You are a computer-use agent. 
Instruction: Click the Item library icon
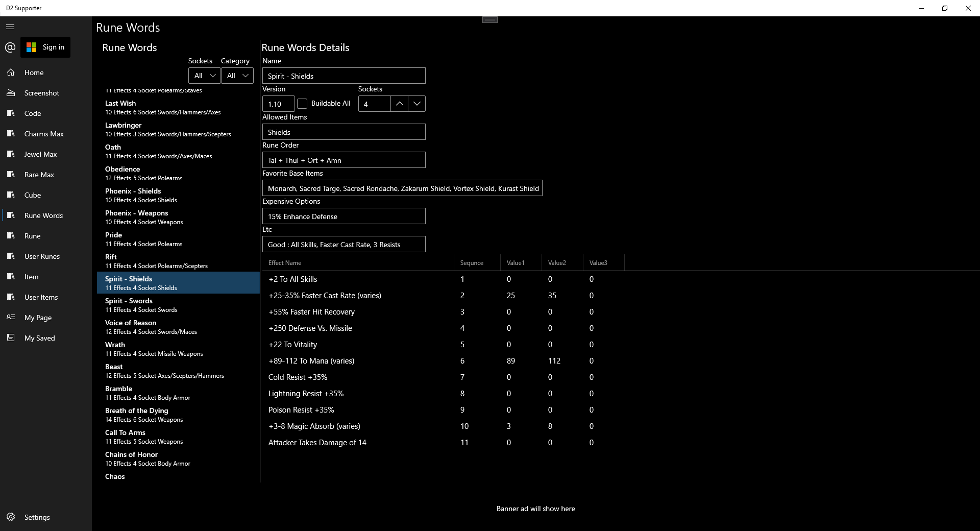[11, 277]
